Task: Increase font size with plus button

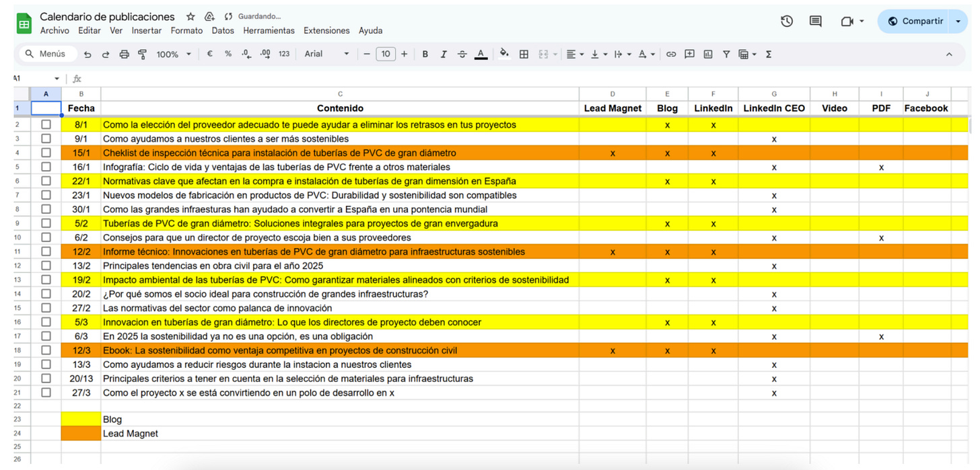Action: click(404, 54)
